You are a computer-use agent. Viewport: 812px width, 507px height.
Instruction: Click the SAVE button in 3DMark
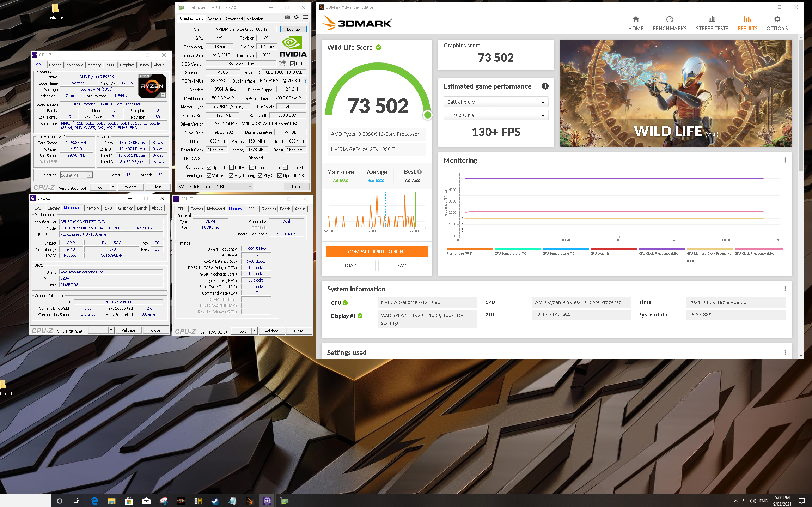point(403,266)
